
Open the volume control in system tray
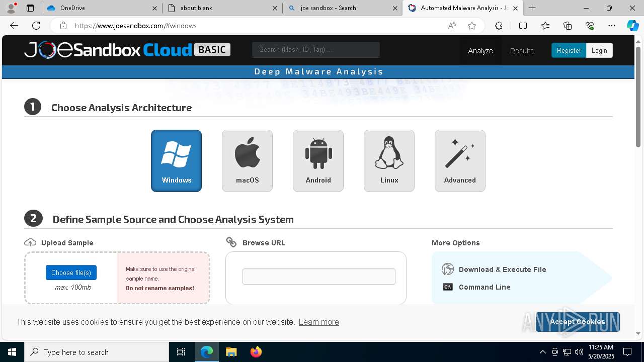(x=579, y=352)
